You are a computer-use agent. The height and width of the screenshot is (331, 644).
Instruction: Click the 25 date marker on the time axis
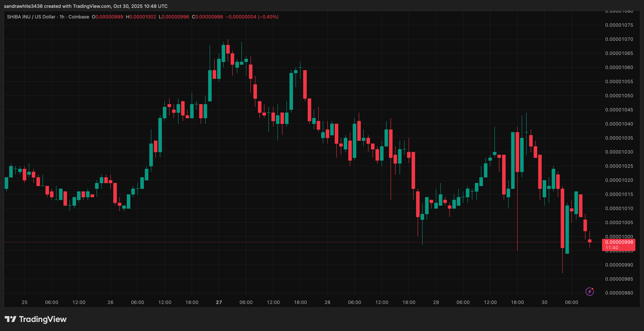(24, 302)
